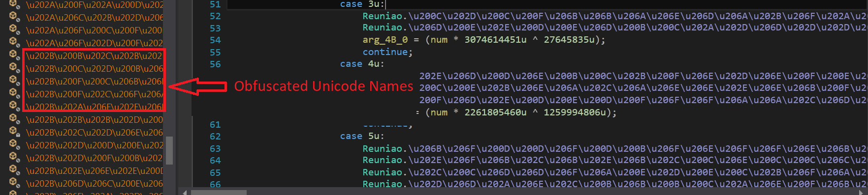Click method icon beside \u202B\u202D\u200F\u200B entry
This screenshot has width=868, height=195.
pyautogui.click(x=14, y=158)
